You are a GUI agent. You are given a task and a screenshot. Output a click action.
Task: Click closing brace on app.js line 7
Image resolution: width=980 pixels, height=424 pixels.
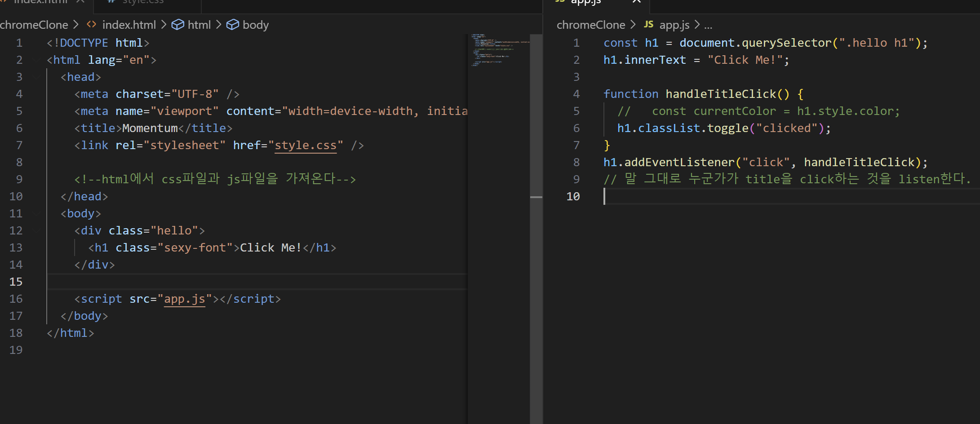607,145
